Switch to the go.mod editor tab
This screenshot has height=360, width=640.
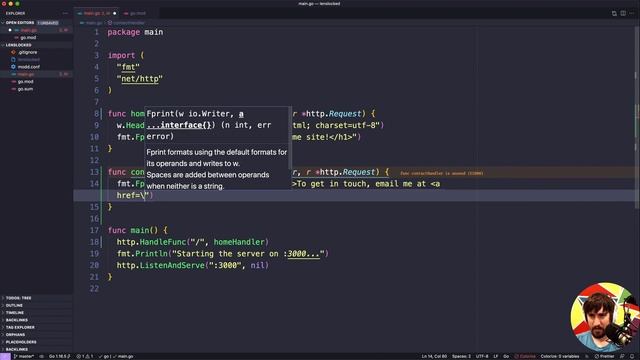coord(138,13)
